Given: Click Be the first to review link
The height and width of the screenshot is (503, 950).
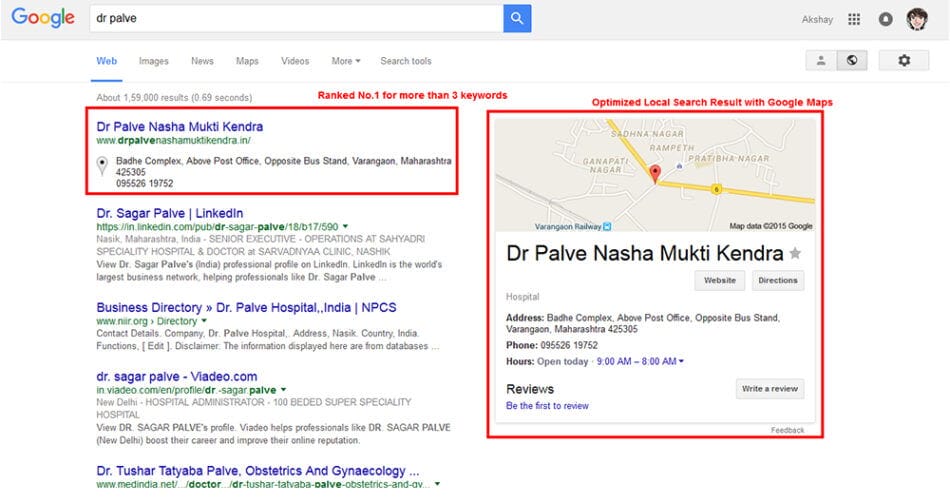Looking at the screenshot, I should click(x=547, y=406).
